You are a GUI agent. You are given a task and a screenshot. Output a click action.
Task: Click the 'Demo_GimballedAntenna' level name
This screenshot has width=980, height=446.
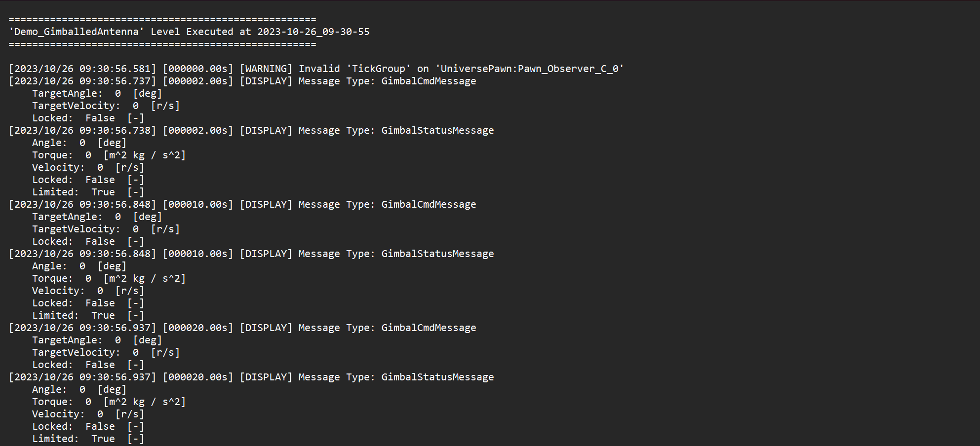[77, 32]
